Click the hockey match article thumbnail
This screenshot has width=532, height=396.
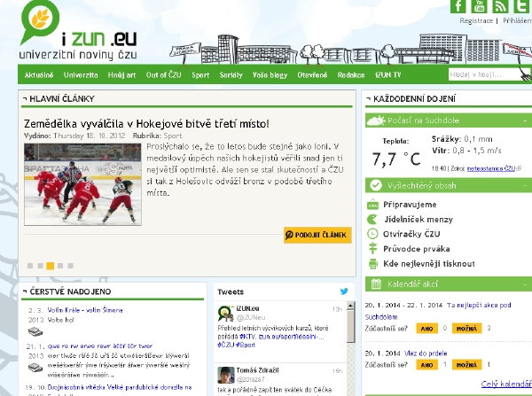(x=82, y=184)
